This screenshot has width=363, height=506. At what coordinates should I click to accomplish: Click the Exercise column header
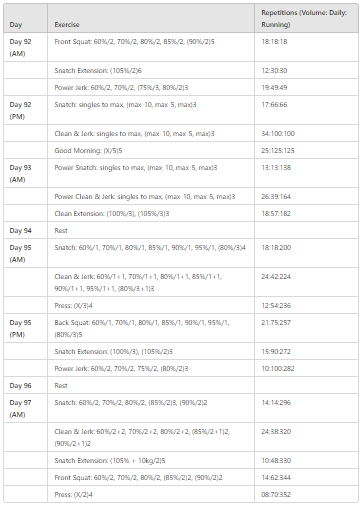(x=151, y=18)
